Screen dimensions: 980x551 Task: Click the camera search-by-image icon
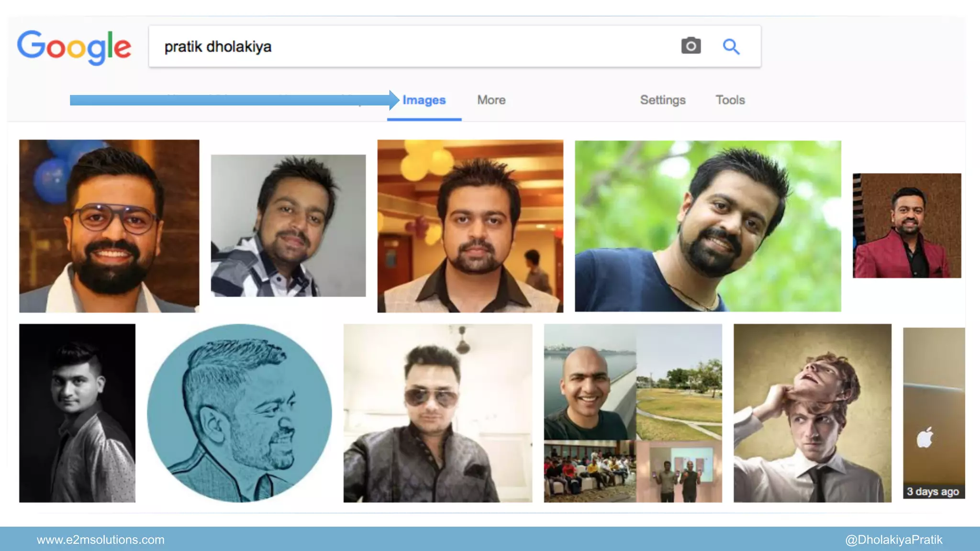pyautogui.click(x=690, y=46)
